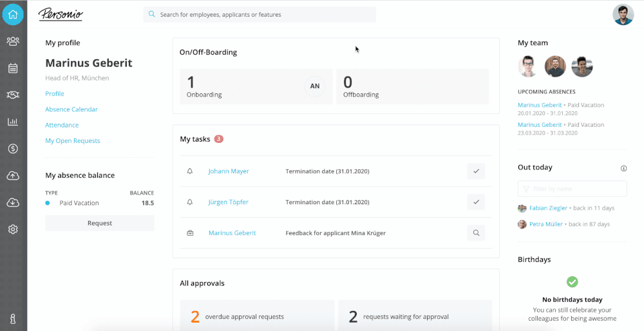Open user avatar menu at top right
644x331 pixels.
(x=623, y=14)
